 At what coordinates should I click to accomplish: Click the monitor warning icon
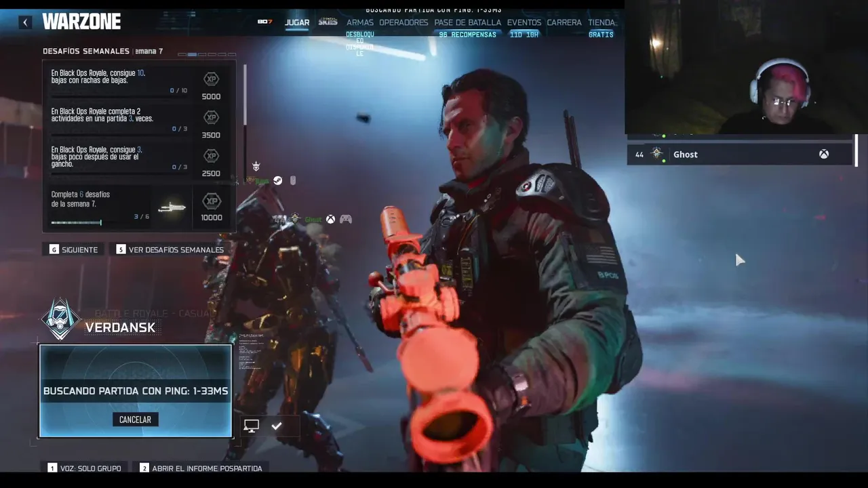252,426
